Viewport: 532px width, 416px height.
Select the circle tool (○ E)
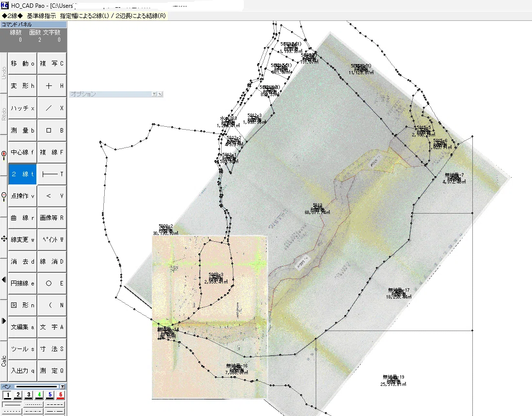coord(51,283)
